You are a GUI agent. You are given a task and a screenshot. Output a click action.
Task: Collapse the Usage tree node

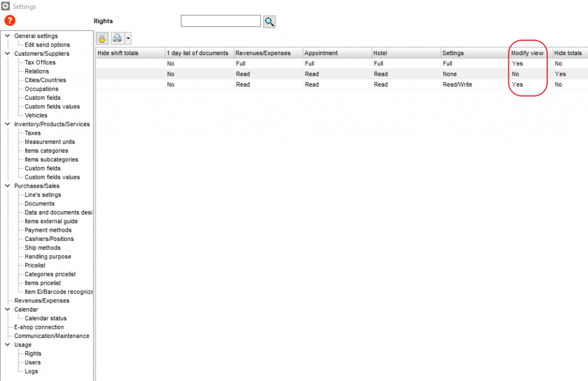7,345
